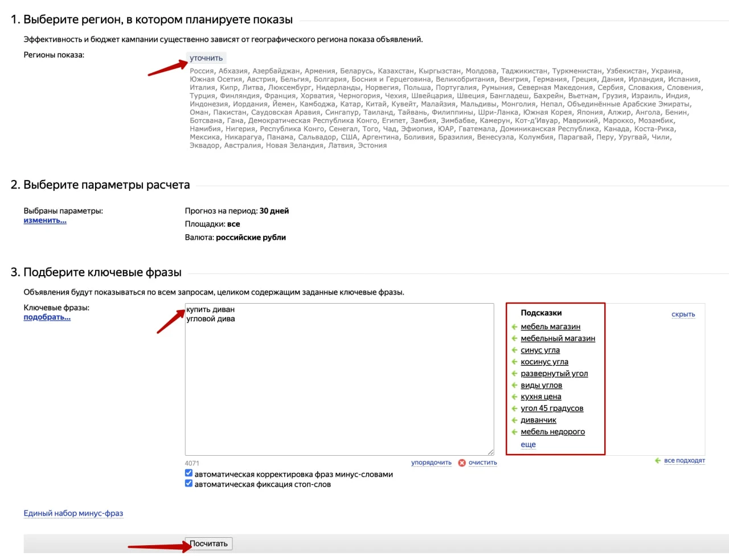Click the green arrow beside "виды углов"

[514, 385]
